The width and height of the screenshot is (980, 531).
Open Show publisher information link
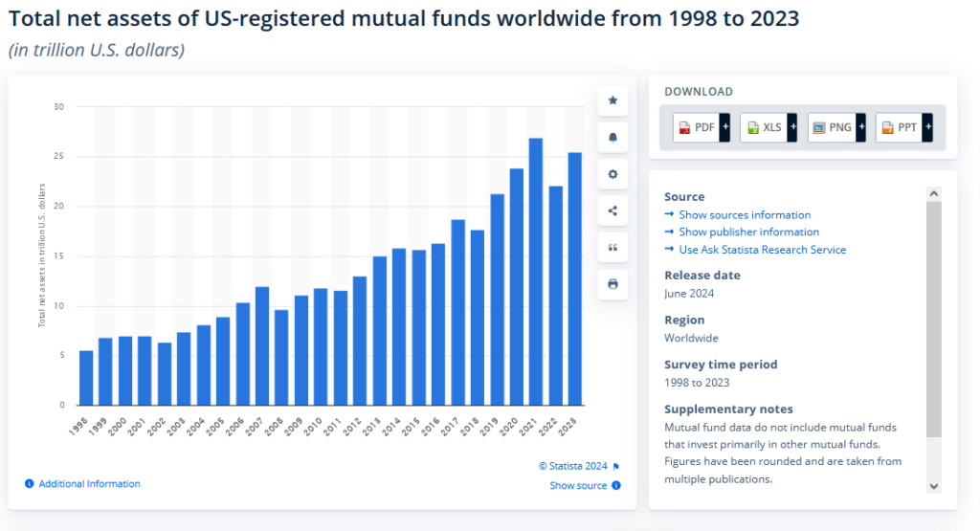point(748,232)
